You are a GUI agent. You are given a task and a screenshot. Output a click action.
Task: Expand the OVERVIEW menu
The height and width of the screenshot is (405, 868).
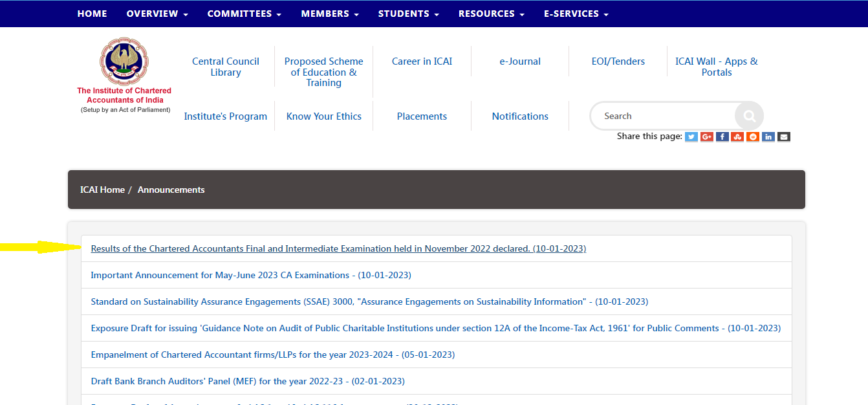tap(157, 14)
